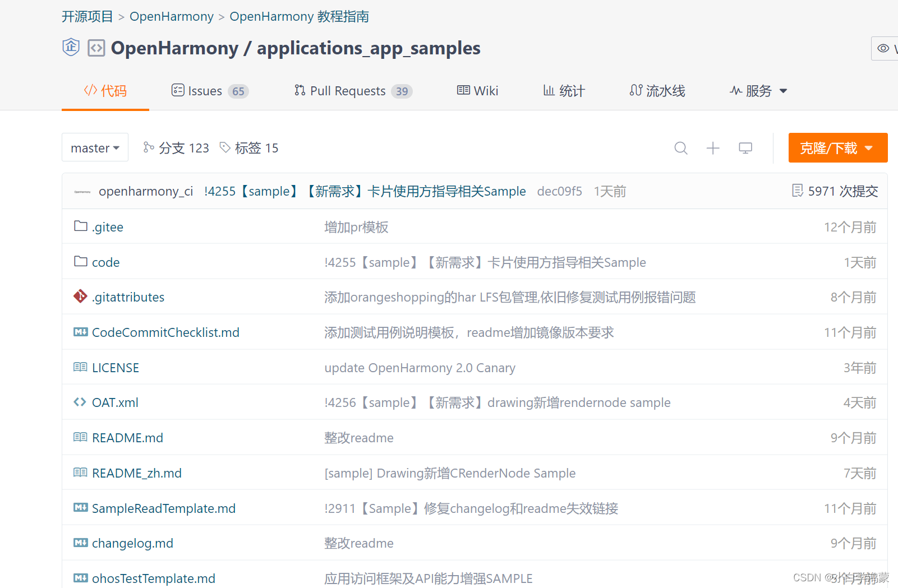
Task: Open the master branch dropdown
Action: coord(95,147)
